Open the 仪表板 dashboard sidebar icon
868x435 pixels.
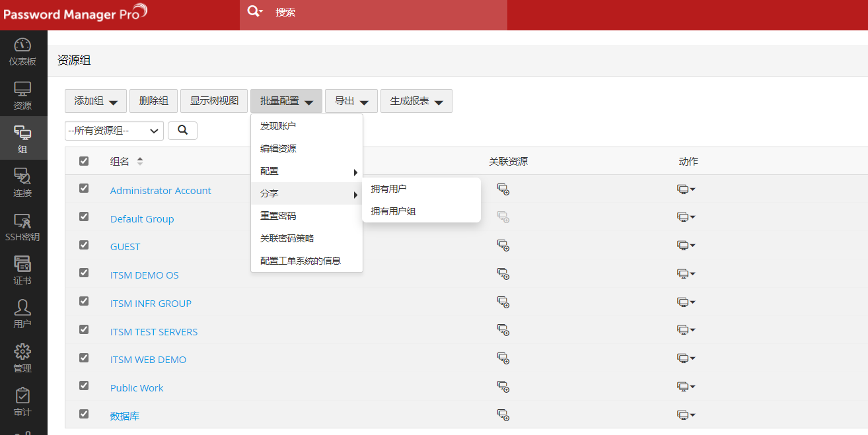(x=22, y=51)
